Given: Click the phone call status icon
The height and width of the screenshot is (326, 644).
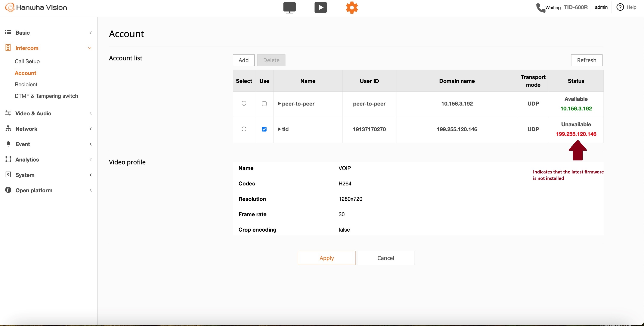Looking at the screenshot, I should tap(540, 8).
